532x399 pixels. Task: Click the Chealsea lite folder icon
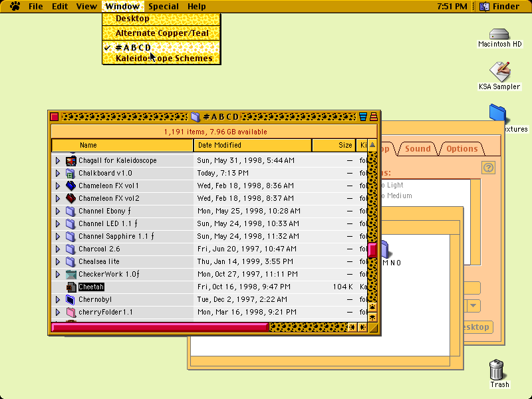[70, 261]
